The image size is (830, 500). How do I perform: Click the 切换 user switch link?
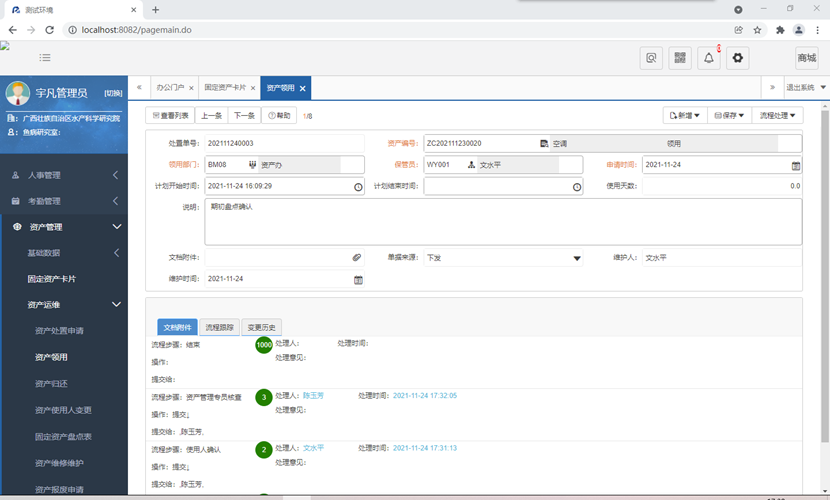pos(113,93)
